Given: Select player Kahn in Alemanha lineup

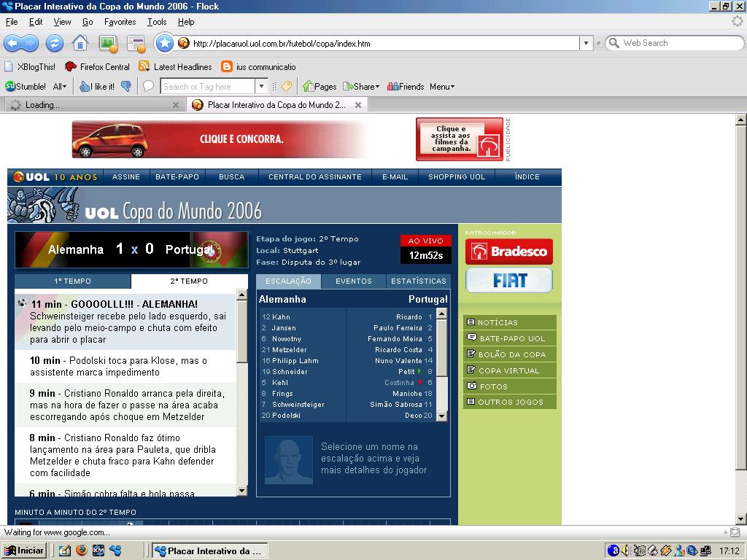Looking at the screenshot, I should (281, 317).
